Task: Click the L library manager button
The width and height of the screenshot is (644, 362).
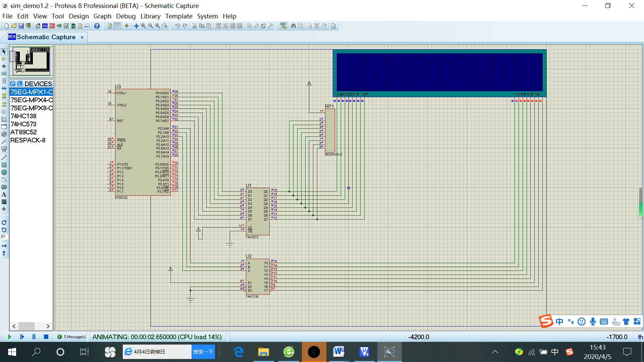Action: click(20, 83)
